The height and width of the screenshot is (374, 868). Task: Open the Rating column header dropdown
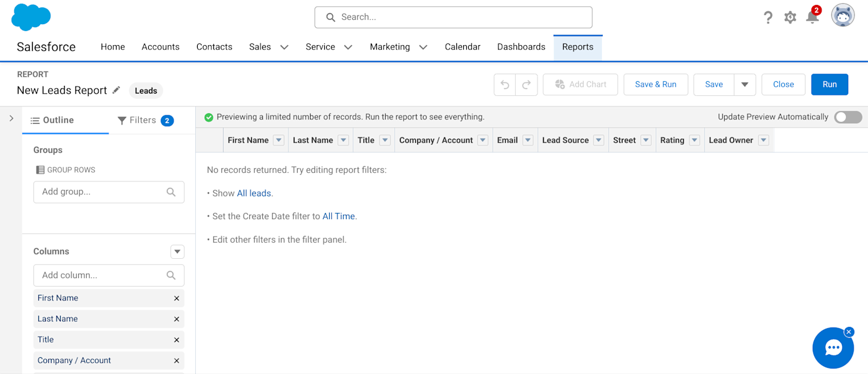694,141
